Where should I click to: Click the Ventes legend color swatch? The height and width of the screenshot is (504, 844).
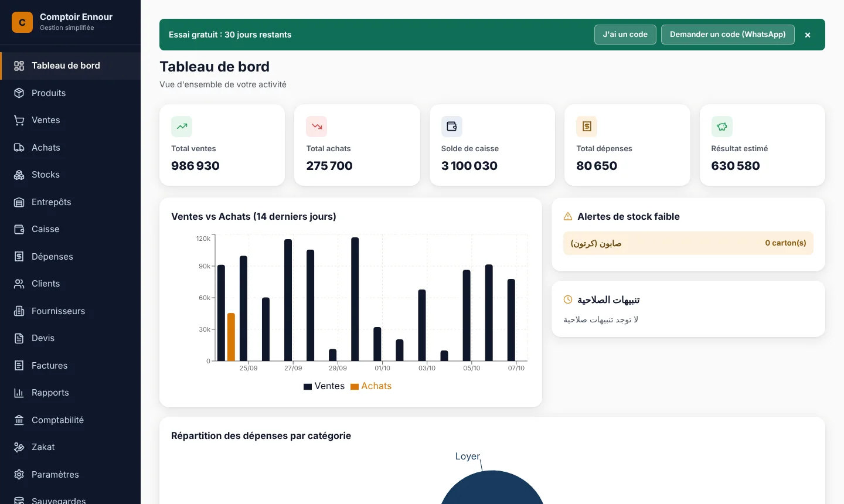click(x=308, y=387)
